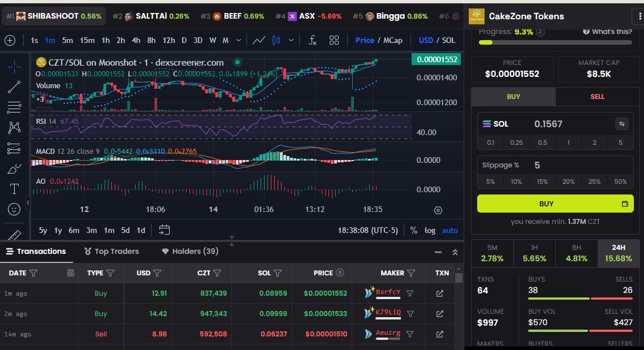
Task: Select the 1m timeframe
Action: (50, 40)
